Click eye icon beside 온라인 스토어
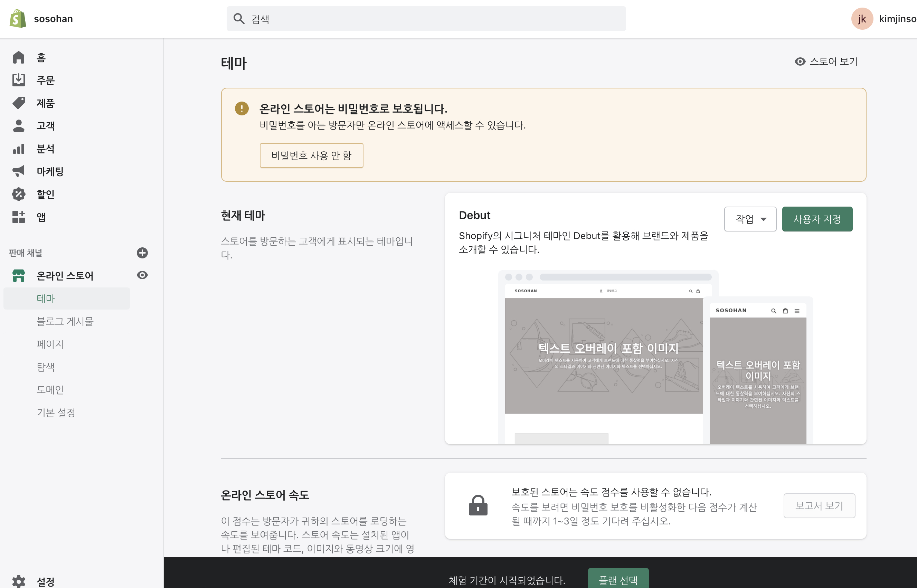This screenshot has height=588, width=917. pos(142,275)
